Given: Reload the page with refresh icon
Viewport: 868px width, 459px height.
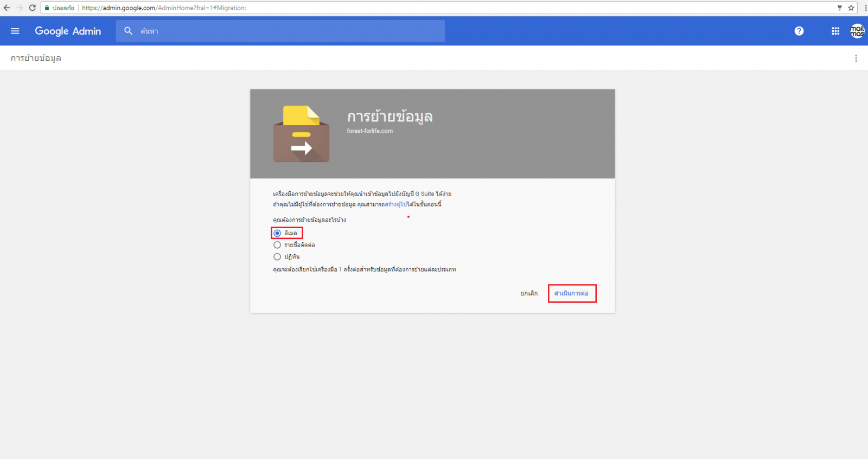Looking at the screenshot, I should click(33, 8).
